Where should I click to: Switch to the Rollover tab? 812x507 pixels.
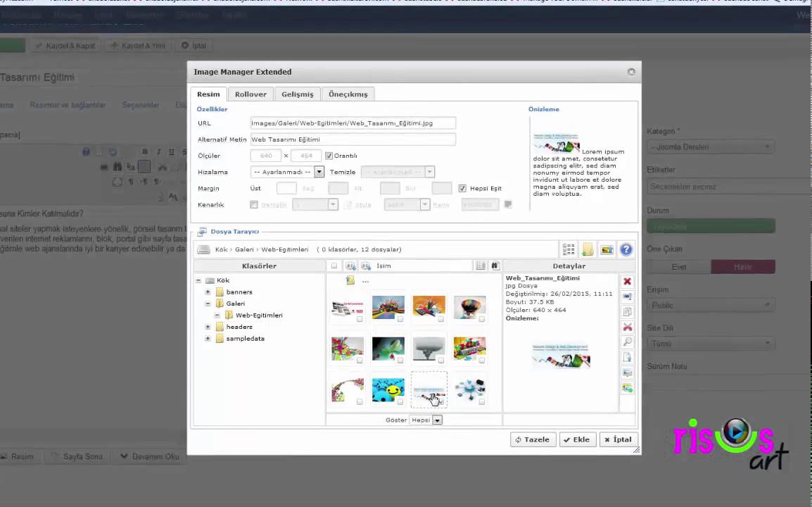pyautogui.click(x=250, y=94)
